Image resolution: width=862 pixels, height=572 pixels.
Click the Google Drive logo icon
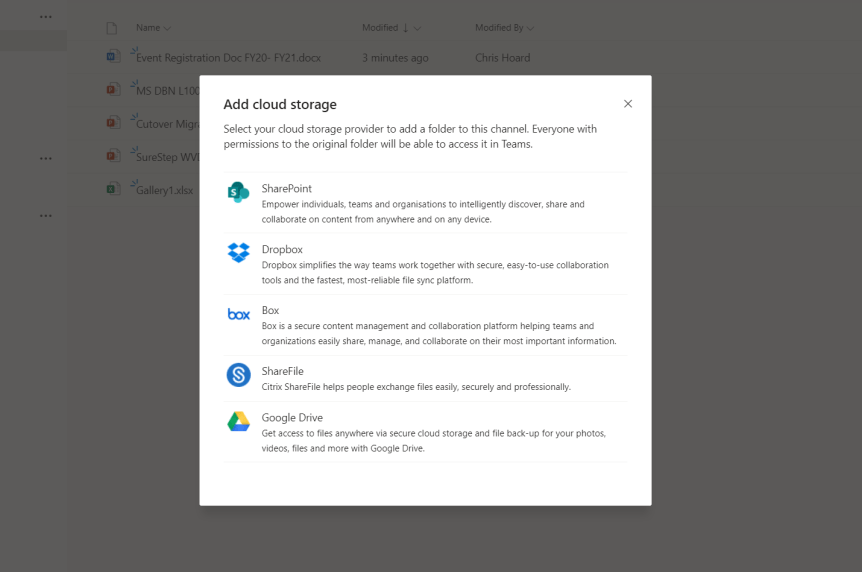[x=238, y=422]
